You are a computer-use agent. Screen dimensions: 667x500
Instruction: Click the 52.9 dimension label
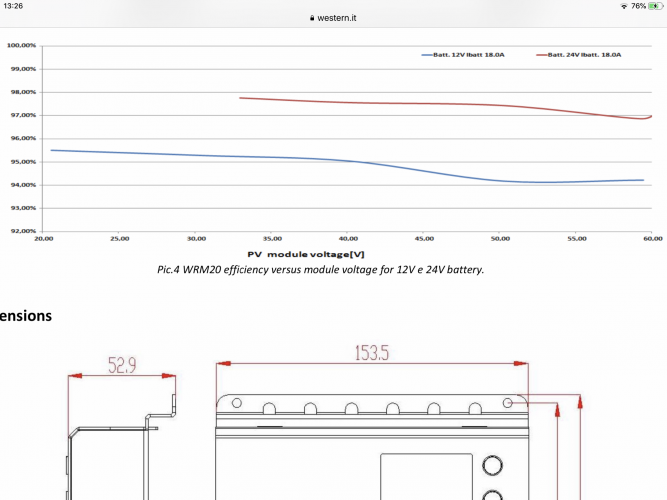coord(120,365)
